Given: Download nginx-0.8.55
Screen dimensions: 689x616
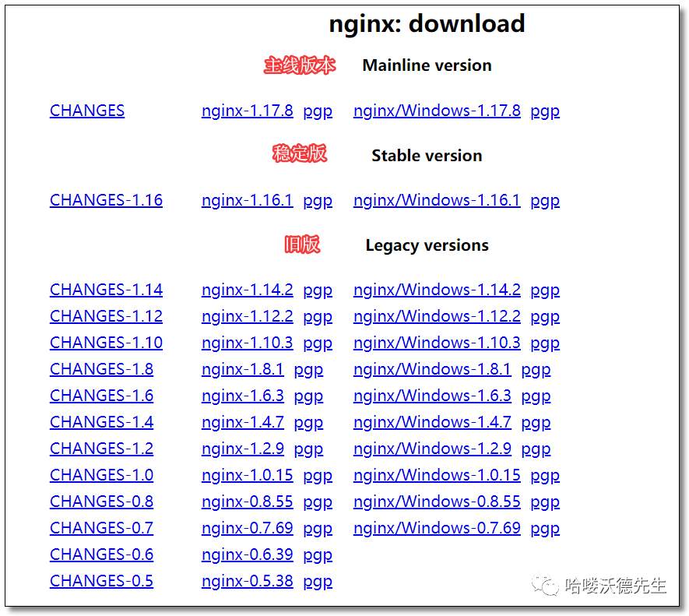Looking at the screenshot, I should point(247,502).
